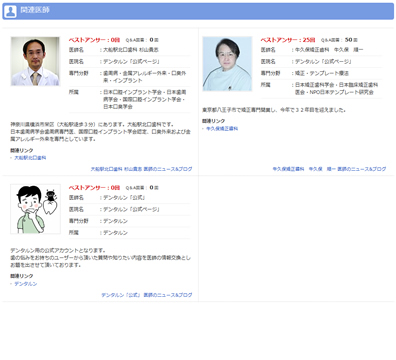The height and width of the screenshot is (360, 396).
Task: Click clinic name デンタルン「公式ページ」in the cartoon-avatar card
Action: click(x=131, y=209)
